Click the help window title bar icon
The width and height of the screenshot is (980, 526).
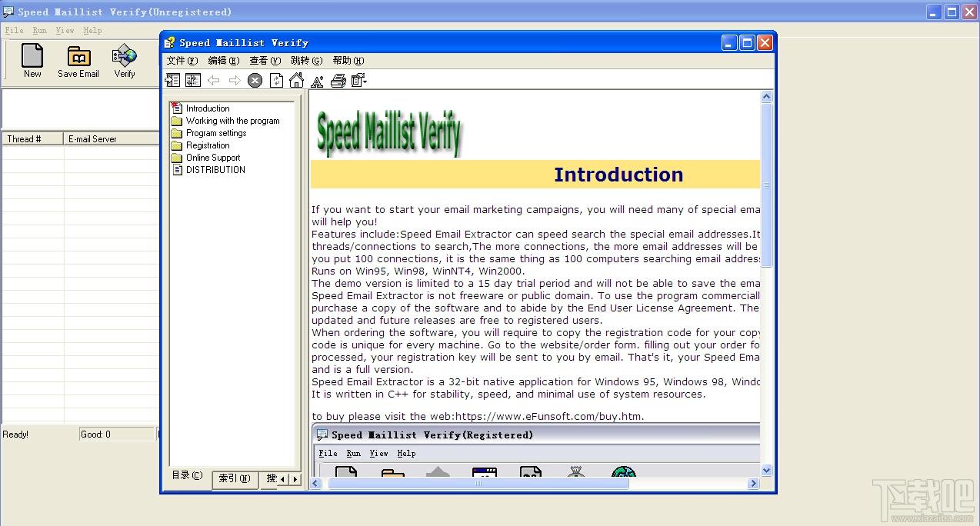tap(171, 42)
